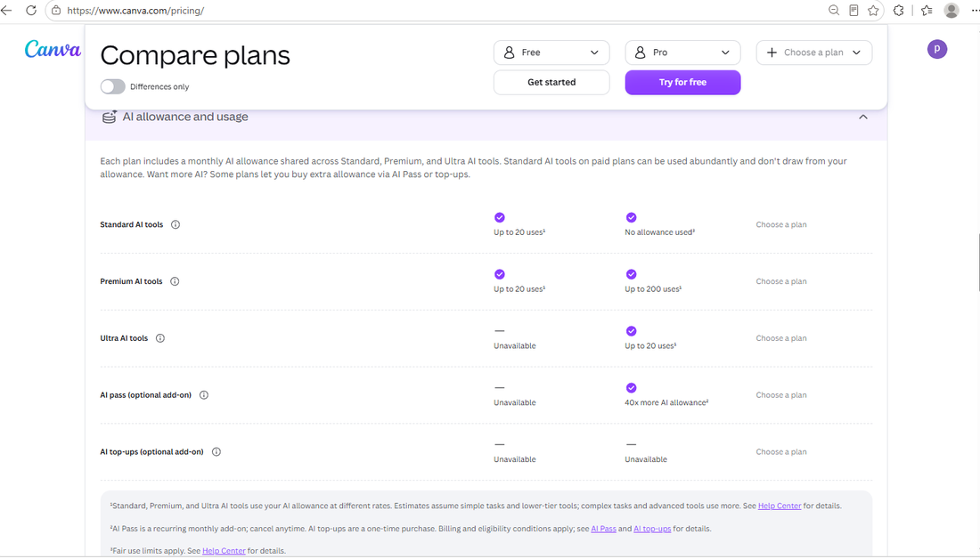
Task: Go back with the browser back arrow
Action: coord(7,10)
